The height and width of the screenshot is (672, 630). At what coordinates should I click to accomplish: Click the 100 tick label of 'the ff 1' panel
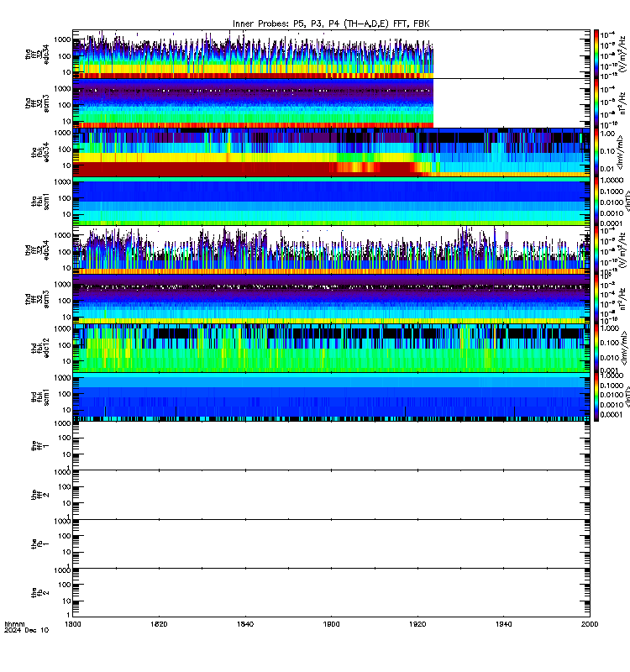pyautogui.click(x=65, y=438)
